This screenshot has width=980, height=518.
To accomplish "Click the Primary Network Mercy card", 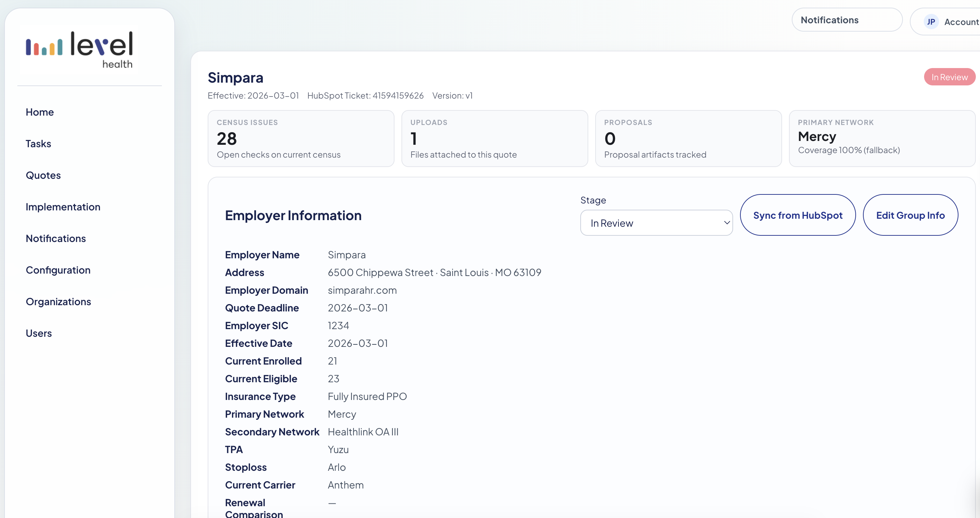I will point(881,139).
